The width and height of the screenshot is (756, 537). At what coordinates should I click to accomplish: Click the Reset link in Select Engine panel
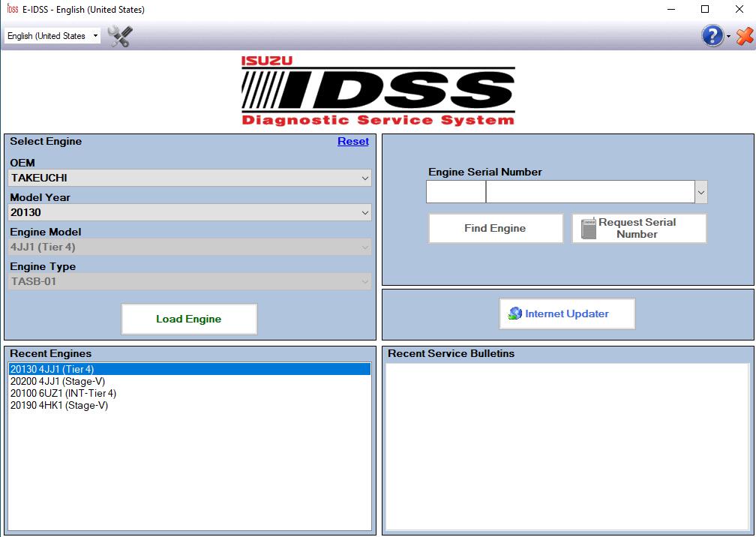352,141
